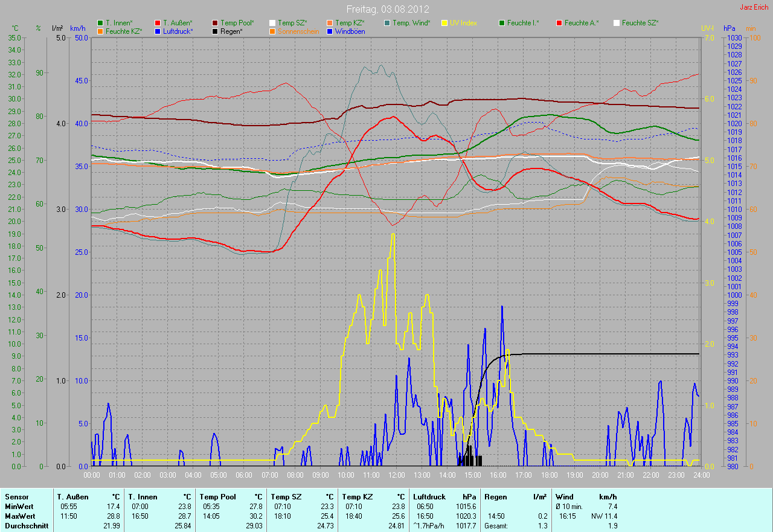Click the orange Temp KZ legend swatch
The width and height of the screenshot is (773, 532).
click(330, 23)
